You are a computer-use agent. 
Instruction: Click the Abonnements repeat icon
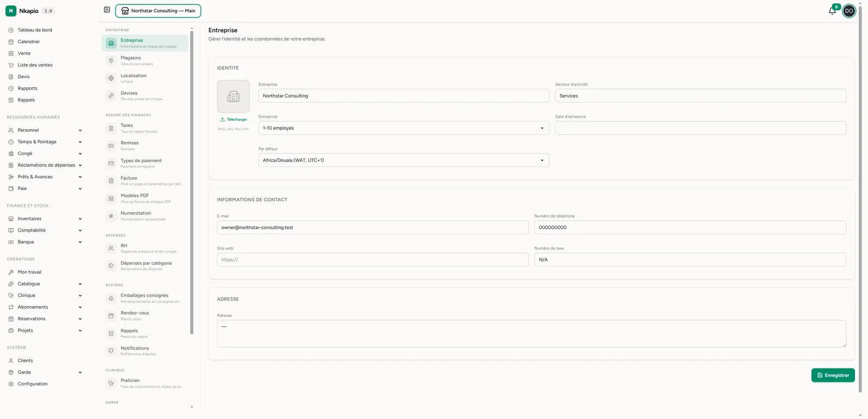(11, 307)
